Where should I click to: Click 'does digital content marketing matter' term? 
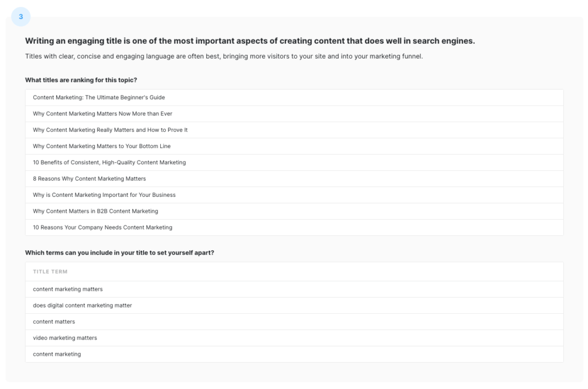pyautogui.click(x=82, y=305)
